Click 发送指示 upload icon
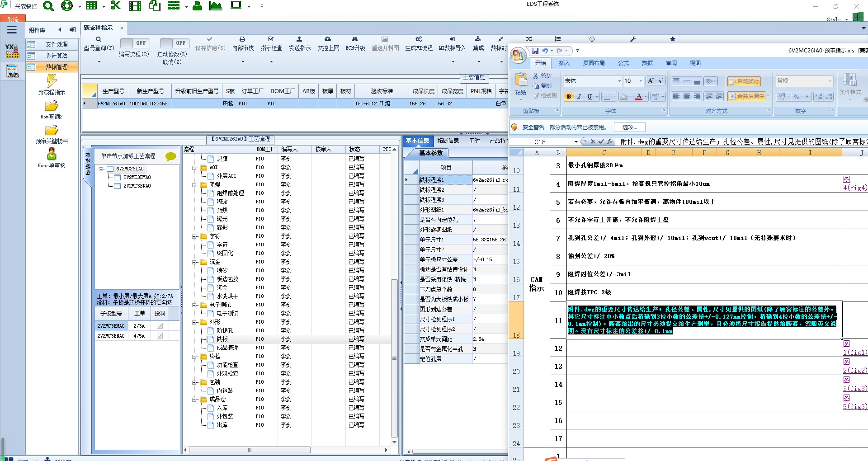Viewport: 868px width, 461px height. 299,39
